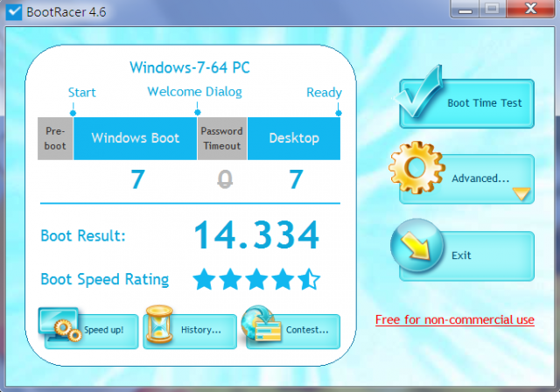Expand the Advanced dropdown triangle
Screen dimensions: 560x392
pyautogui.click(x=521, y=194)
